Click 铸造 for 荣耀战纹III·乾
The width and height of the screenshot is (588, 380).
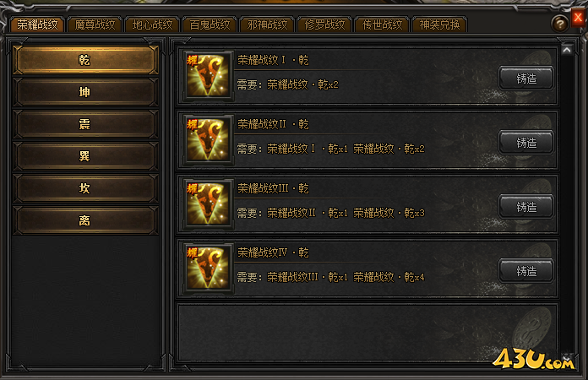click(526, 207)
